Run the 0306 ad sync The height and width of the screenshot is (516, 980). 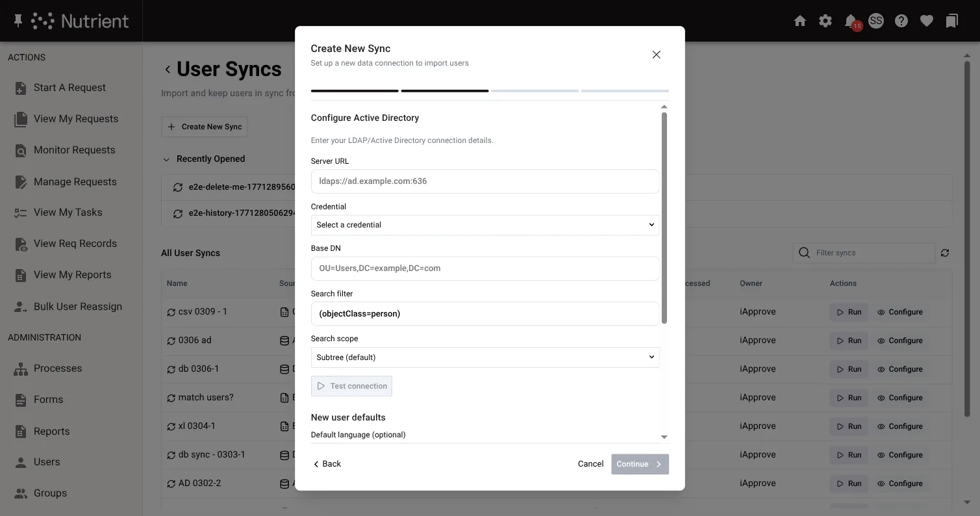849,341
